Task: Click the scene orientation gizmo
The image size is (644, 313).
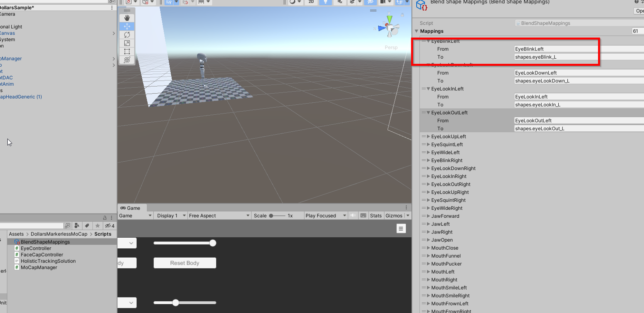Action: [390, 28]
